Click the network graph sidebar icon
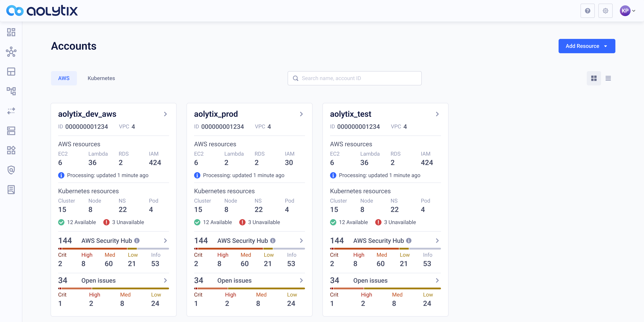The width and height of the screenshot is (644, 322). pyautogui.click(x=11, y=52)
